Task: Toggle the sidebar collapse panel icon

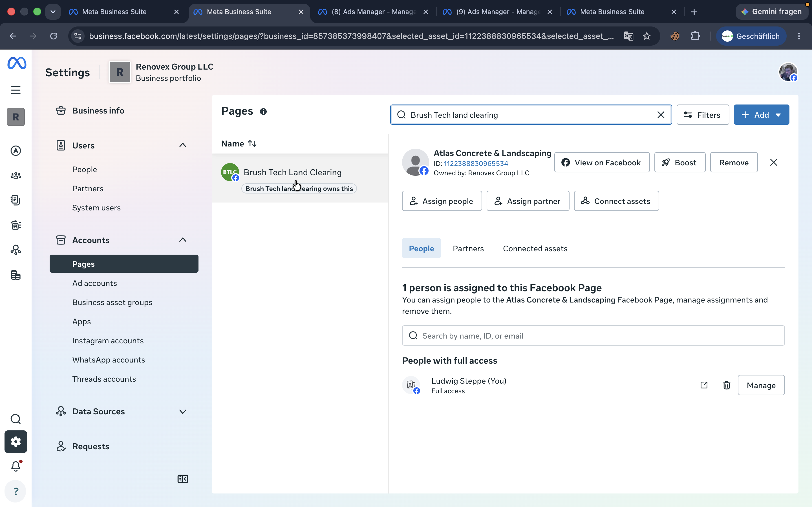Action: pyautogui.click(x=182, y=479)
